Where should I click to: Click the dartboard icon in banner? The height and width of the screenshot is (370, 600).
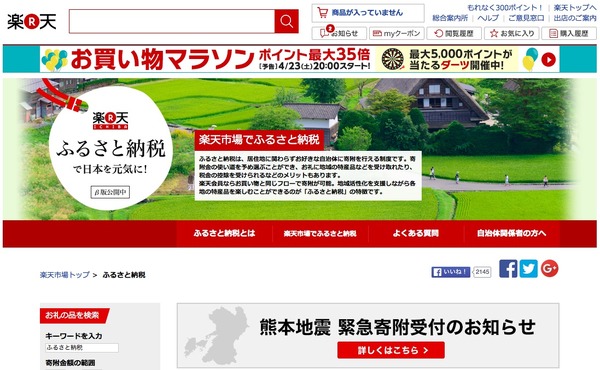click(x=392, y=59)
